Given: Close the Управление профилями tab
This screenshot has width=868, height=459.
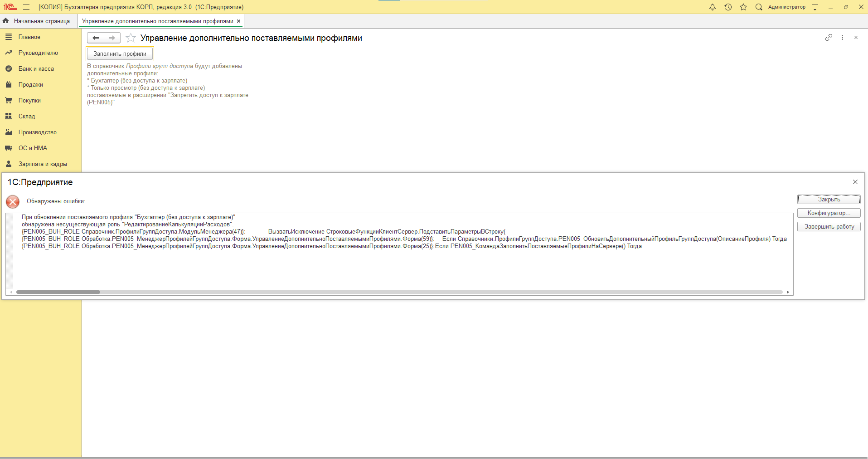Looking at the screenshot, I should click(239, 21).
